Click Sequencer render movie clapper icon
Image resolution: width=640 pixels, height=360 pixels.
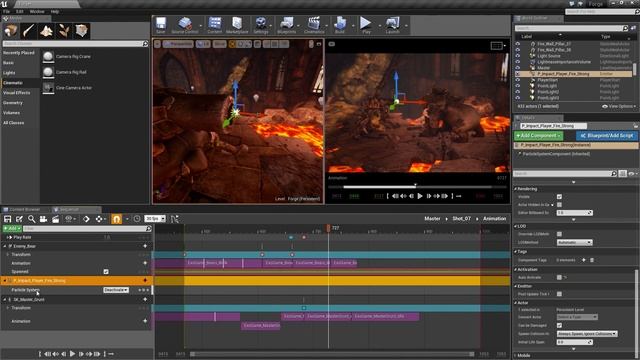coord(56,219)
